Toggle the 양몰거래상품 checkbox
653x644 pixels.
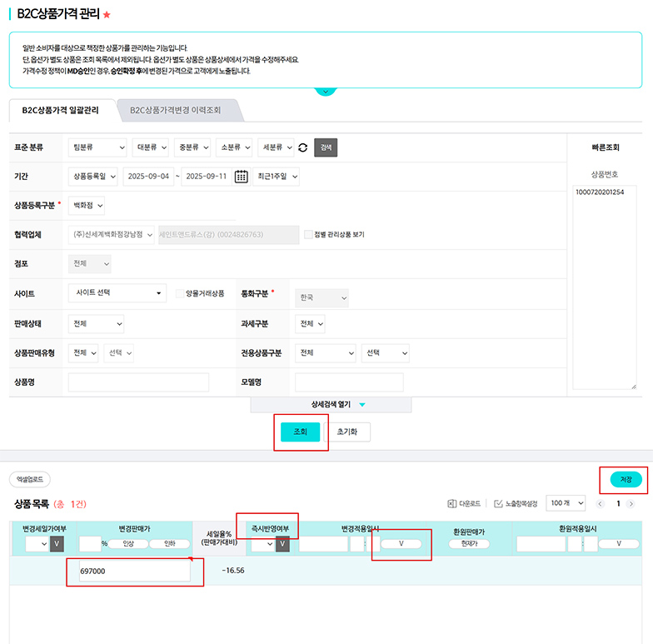pyautogui.click(x=180, y=293)
